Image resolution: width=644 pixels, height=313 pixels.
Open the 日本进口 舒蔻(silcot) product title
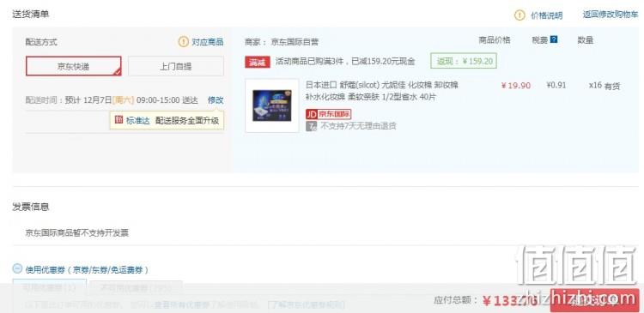click(x=381, y=91)
